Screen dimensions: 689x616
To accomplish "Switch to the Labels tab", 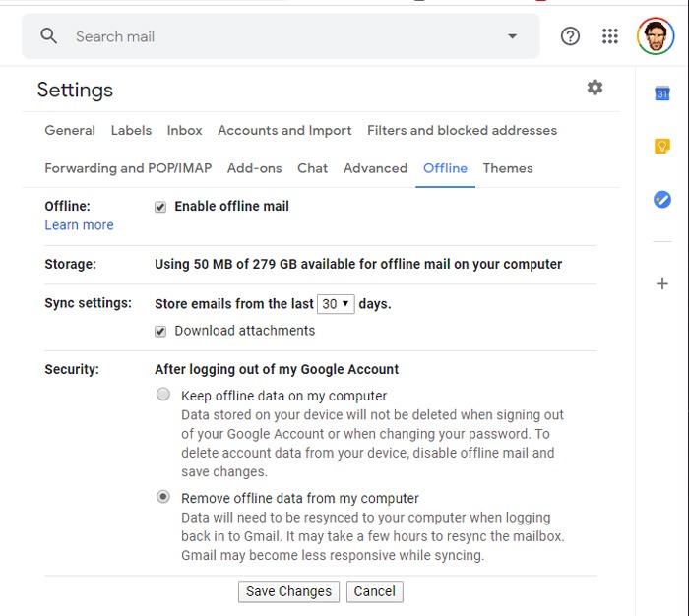I will click(131, 130).
